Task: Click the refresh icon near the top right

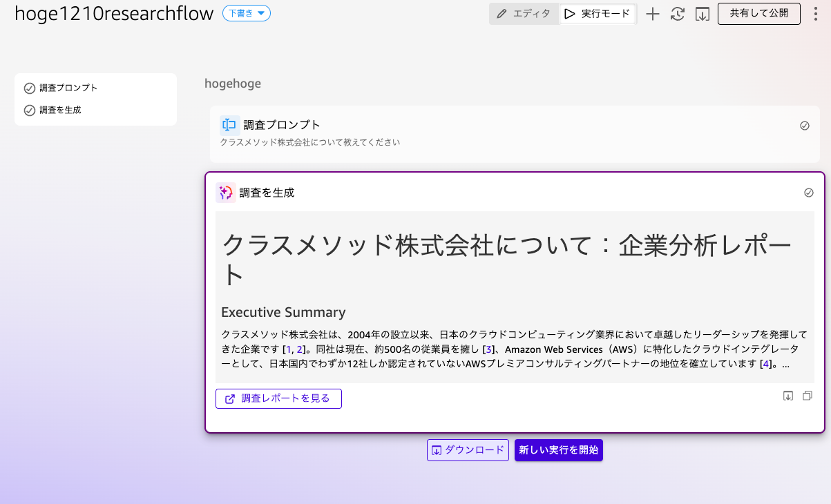Action: (x=678, y=13)
